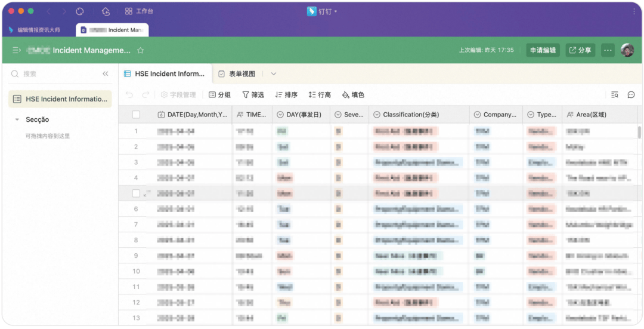The image size is (644, 329).
Task: Star the Incident Management document as favorite
Action: click(141, 51)
